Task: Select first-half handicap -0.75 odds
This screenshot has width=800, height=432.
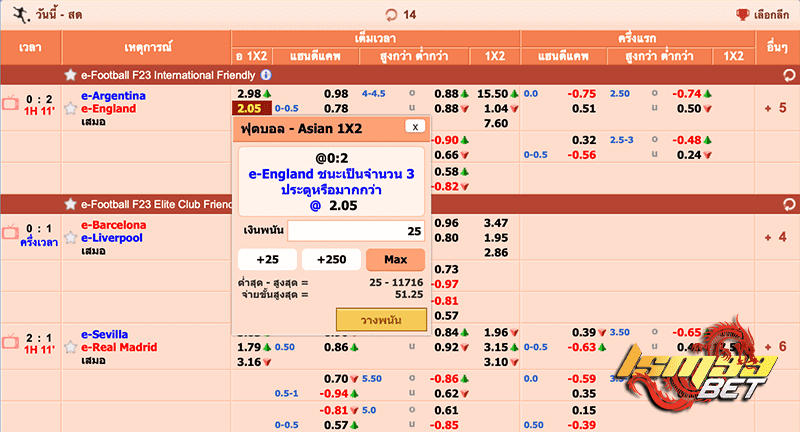Action: (x=582, y=94)
